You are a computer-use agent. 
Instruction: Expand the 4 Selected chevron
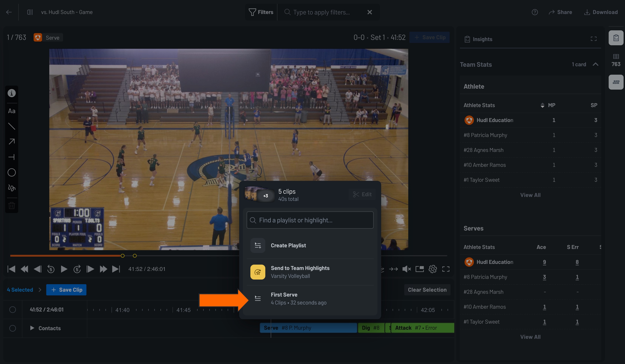[40, 289]
